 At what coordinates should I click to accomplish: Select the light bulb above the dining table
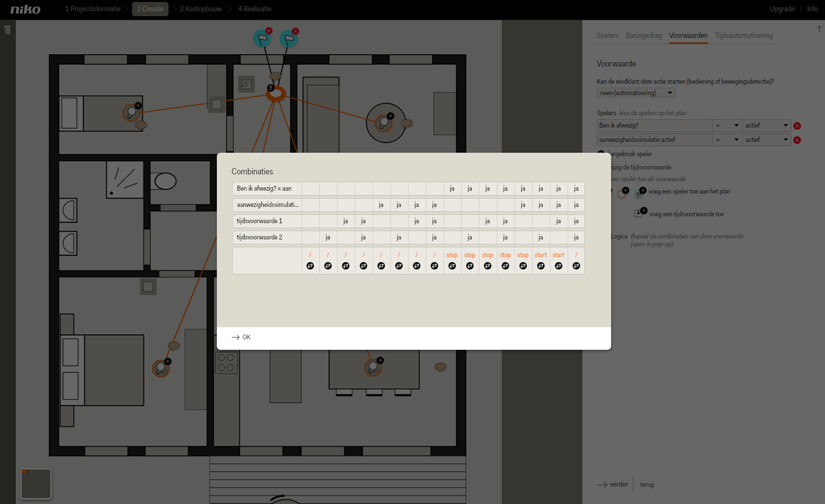pyautogui.click(x=374, y=367)
